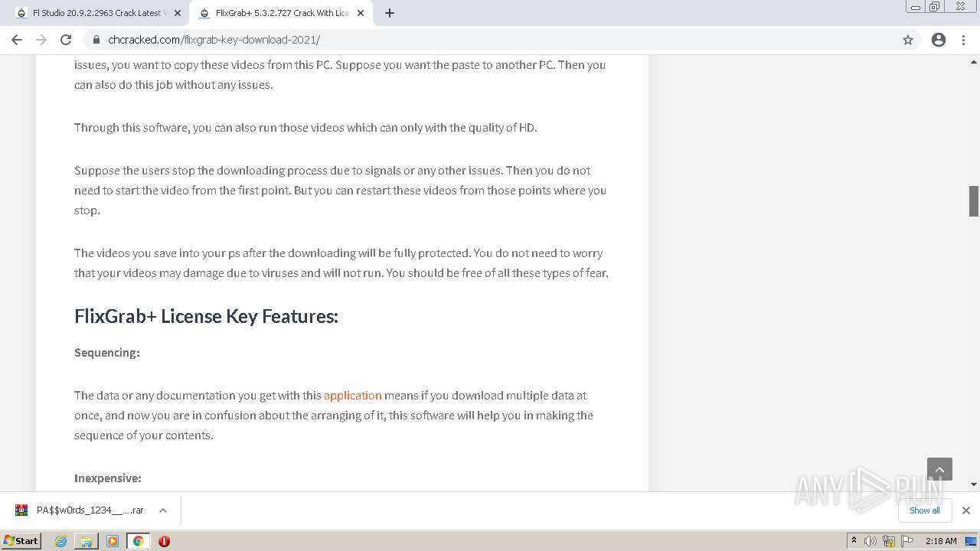Click the 2:18 AM system clock
980x551 pixels.
pos(941,541)
